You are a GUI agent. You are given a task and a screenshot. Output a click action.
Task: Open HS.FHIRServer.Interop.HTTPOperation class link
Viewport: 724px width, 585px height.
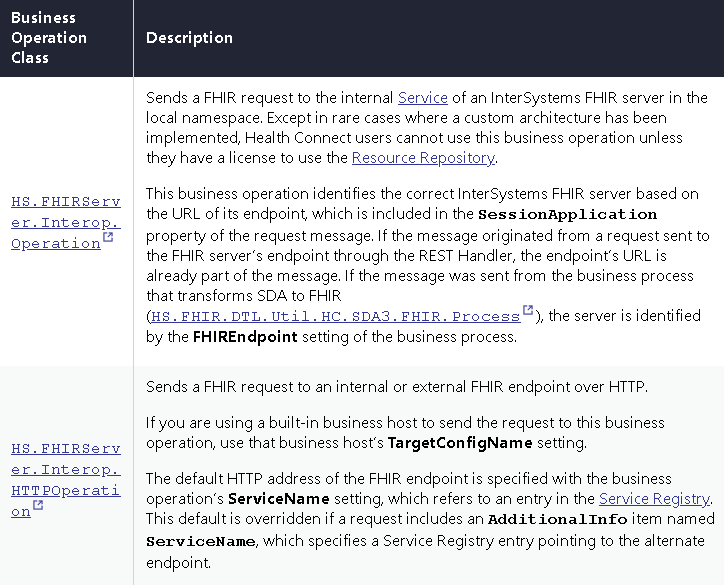point(65,480)
